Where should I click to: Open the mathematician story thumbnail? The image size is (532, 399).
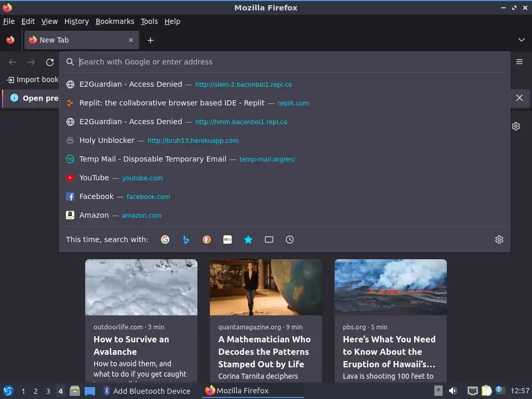[265, 287]
